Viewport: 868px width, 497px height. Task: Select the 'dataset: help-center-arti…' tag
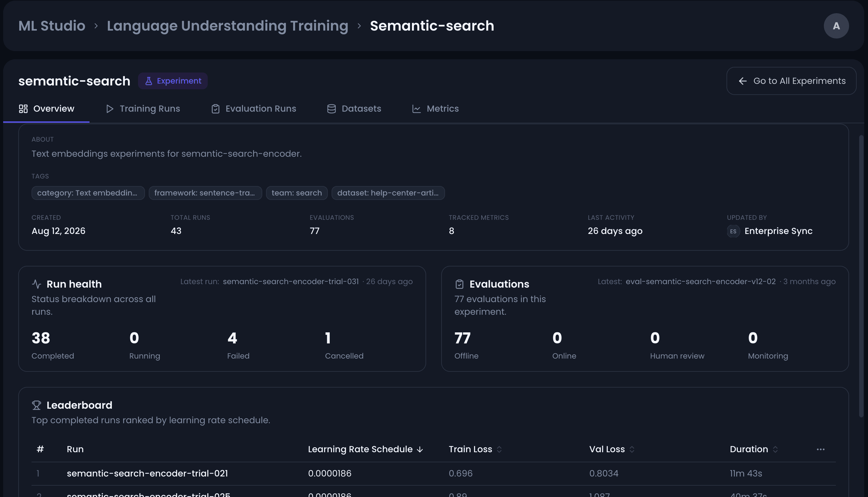click(388, 193)
